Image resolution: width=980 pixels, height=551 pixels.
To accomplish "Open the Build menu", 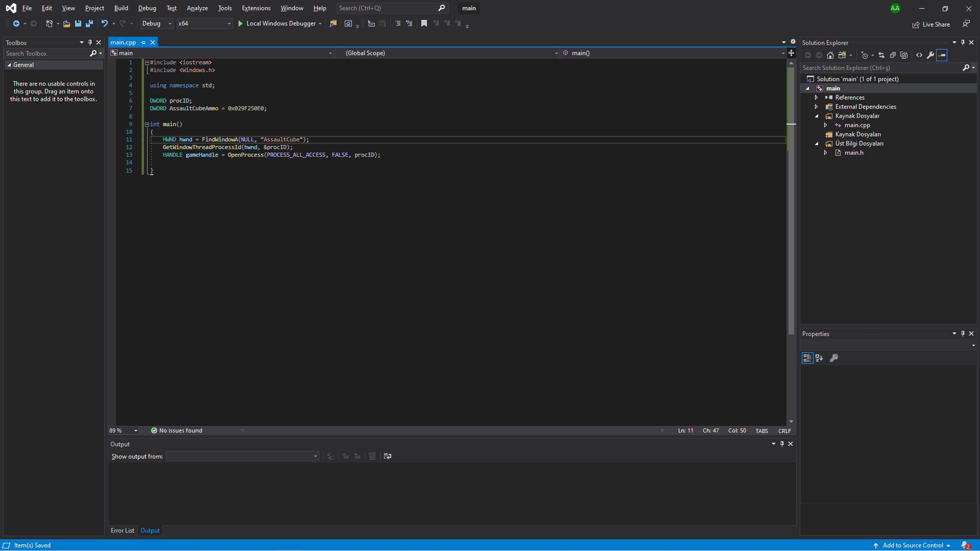I will tap(121, 8).
